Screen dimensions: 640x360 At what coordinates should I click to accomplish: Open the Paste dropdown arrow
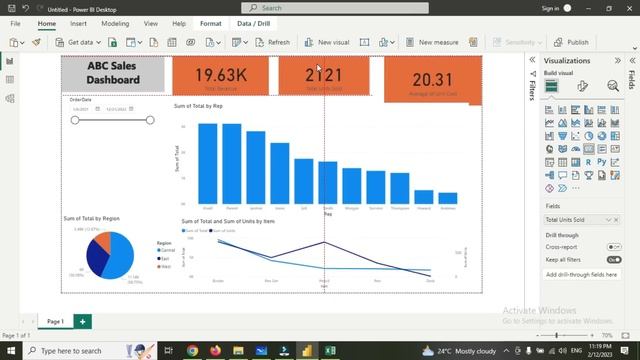(22, 42)
